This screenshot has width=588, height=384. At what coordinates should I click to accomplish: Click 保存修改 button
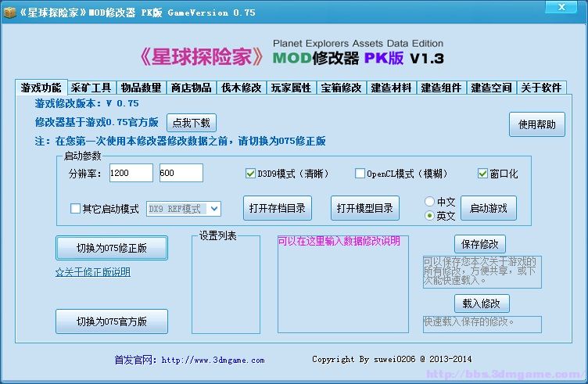click(x=480, y=244)
